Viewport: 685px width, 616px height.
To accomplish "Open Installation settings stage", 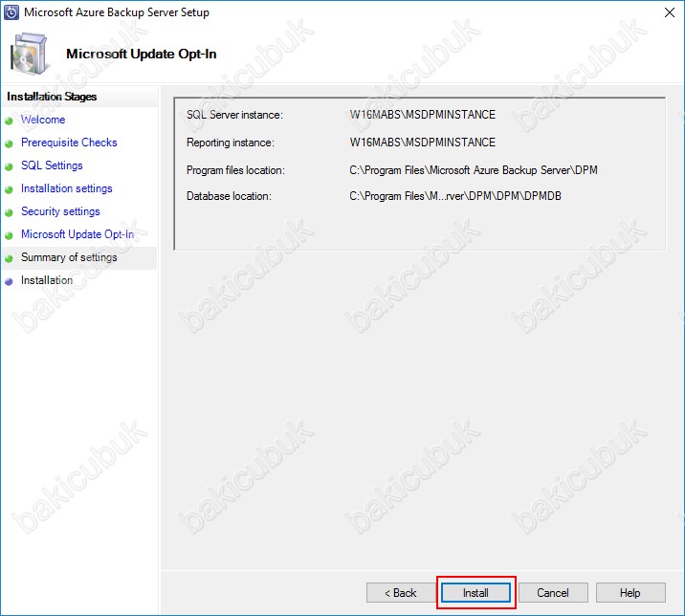I will 66,188.
